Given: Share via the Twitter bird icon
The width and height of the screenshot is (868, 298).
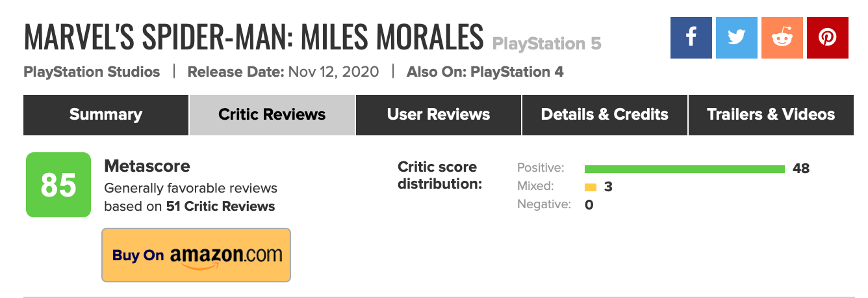Looking at the screenshot, I should (x=737, y=38).
